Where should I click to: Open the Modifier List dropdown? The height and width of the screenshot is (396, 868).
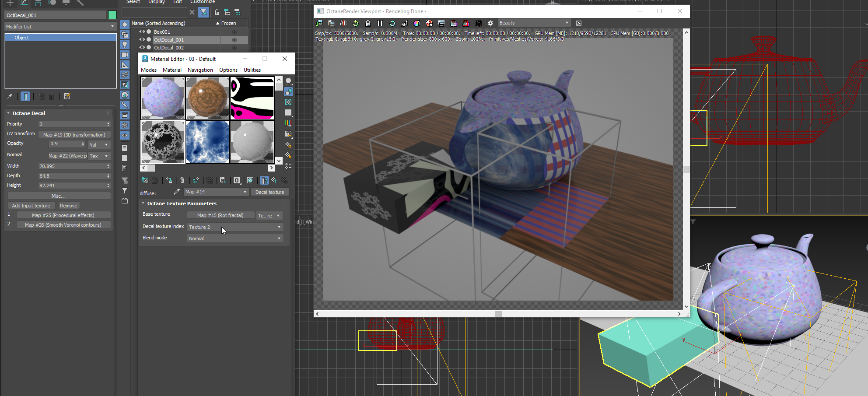pos(60,27)
